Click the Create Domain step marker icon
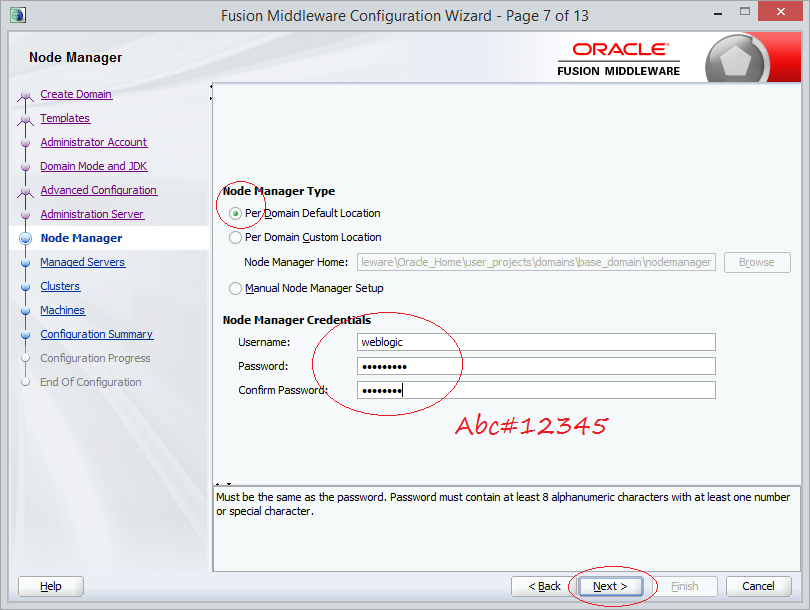The height and width of the screenshot is (610, 810). pos(25,96)
